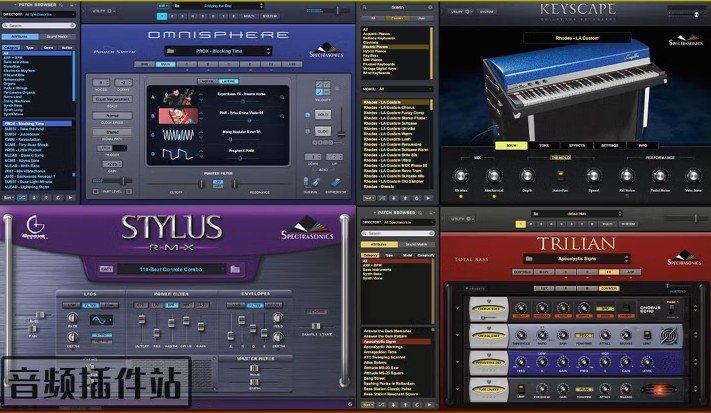Image resolution: width=711 pixels, height=413 pixels.
Task: Click the up-arrow previous patch icon in Omnisphere browser
Action: [x=46, y=198]
